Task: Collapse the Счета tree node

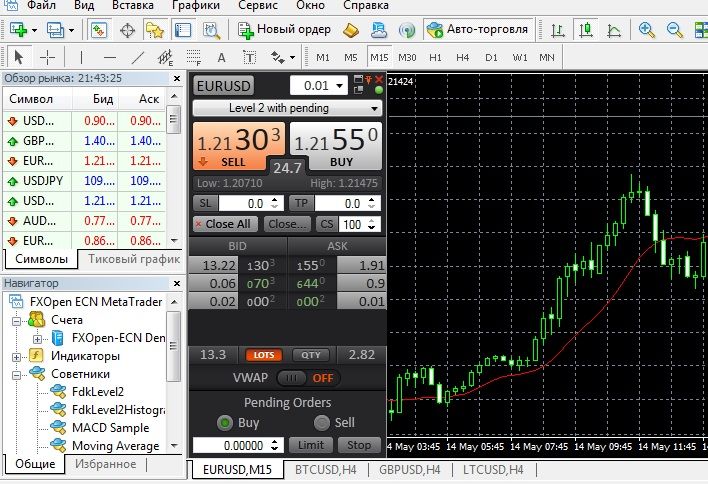Action: click(16, 321)
